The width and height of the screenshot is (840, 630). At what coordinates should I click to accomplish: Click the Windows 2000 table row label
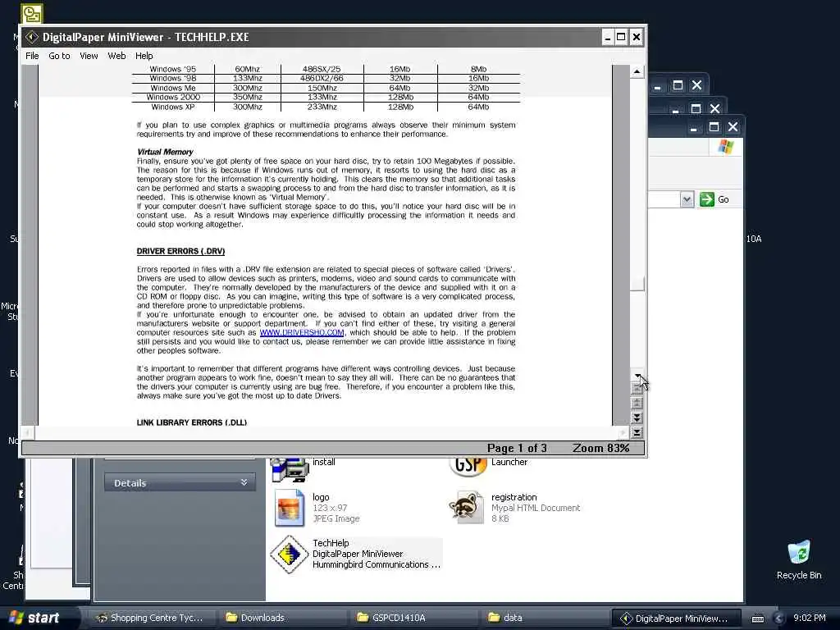coord(172,98)
